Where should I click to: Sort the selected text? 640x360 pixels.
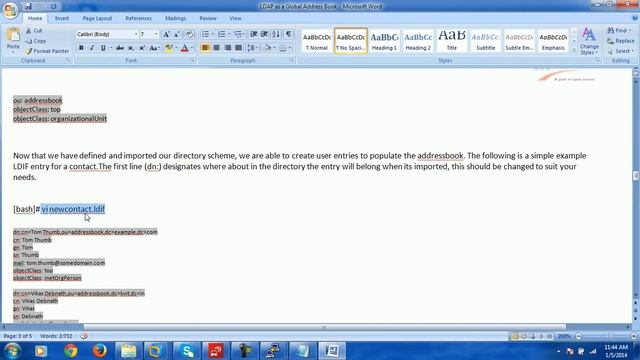(276, 34)
